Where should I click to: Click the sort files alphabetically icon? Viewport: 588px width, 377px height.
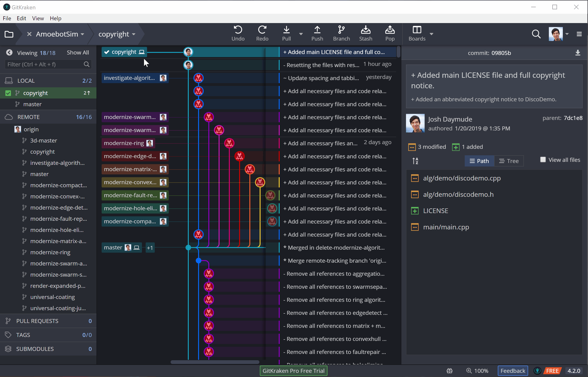[415, 161]
